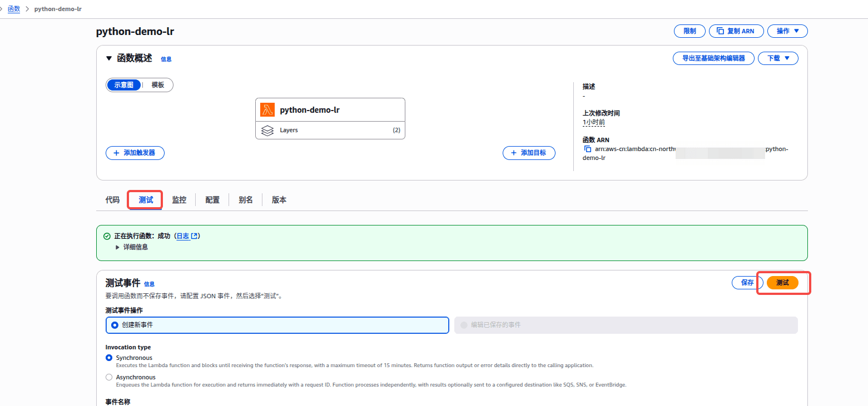Open the 版本 tab
Image resolution: width=868 pixels, height=406 pixels.
point(279,200)
